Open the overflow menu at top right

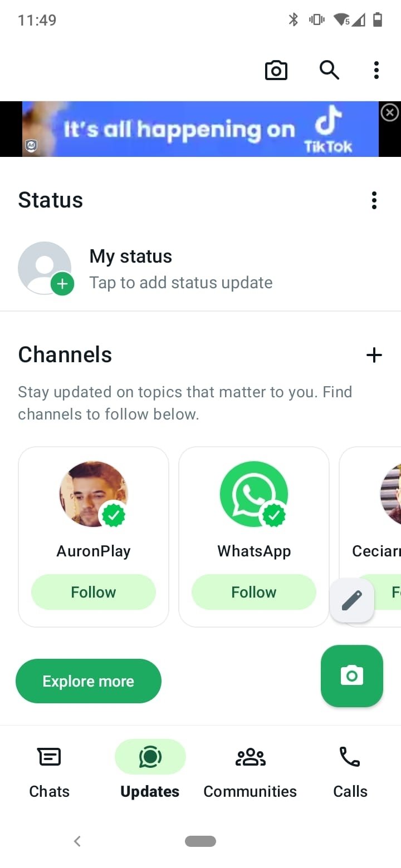click(x=376, y=70)
